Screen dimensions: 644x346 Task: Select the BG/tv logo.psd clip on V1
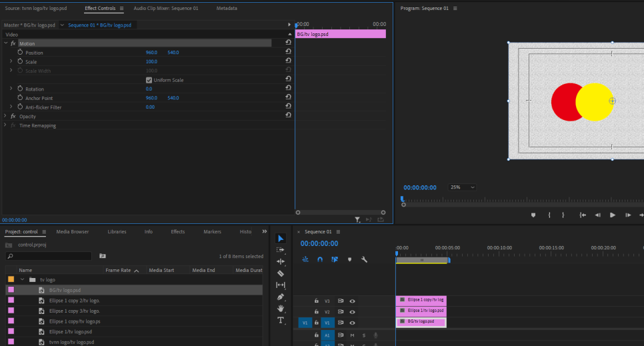click(x=421, y=322)
